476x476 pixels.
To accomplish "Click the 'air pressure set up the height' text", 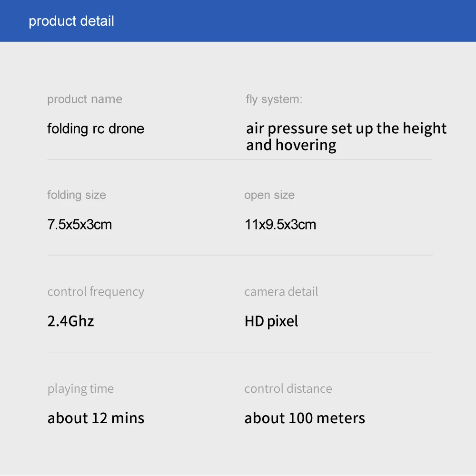I will tap(346, 129).
